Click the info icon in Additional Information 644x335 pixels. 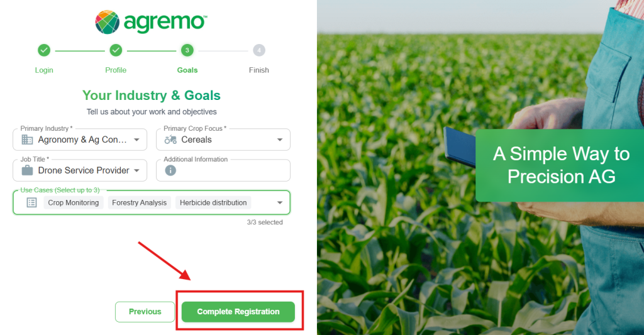point(170,170)
